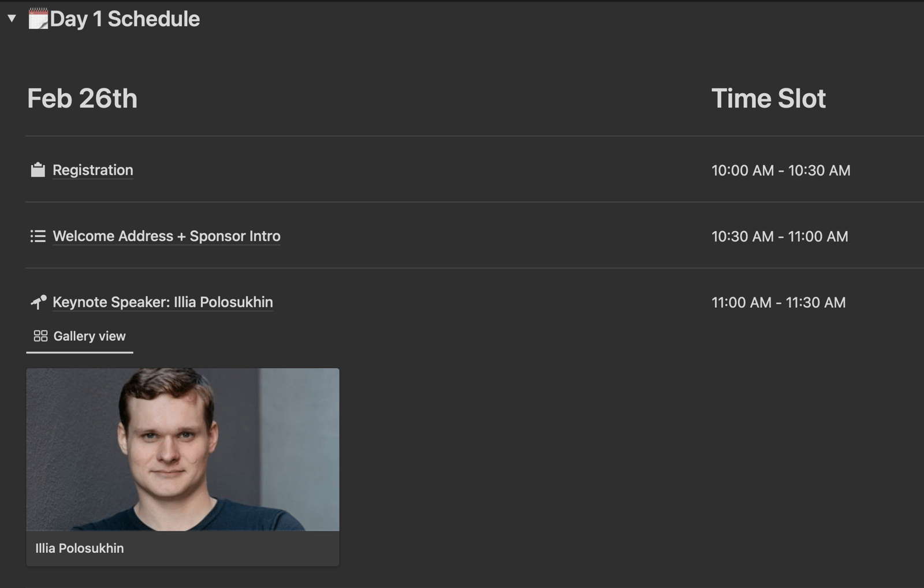Screen dimensions: 924x588
Task: Click the Gallery view grid icon
Action: pyautogui.click(x=40, y=336)
